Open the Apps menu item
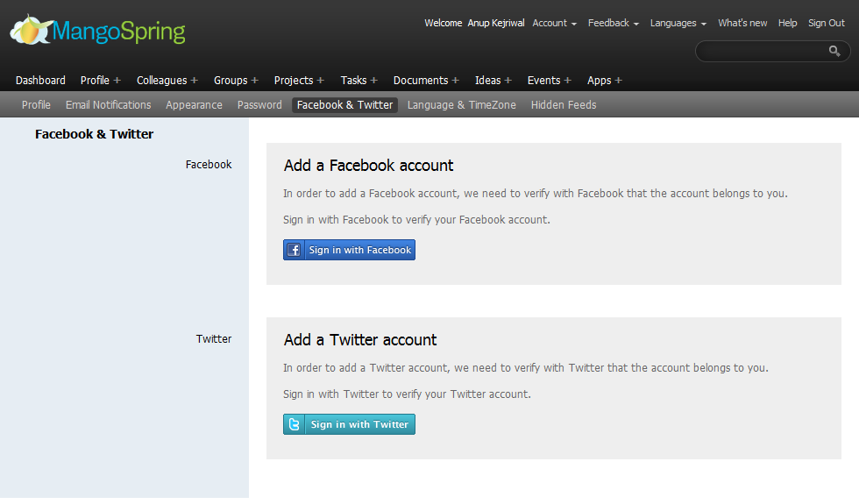Image resolution: width=859 pixels, height=504 pixels. pyautogui.click(x=599, y=81)
